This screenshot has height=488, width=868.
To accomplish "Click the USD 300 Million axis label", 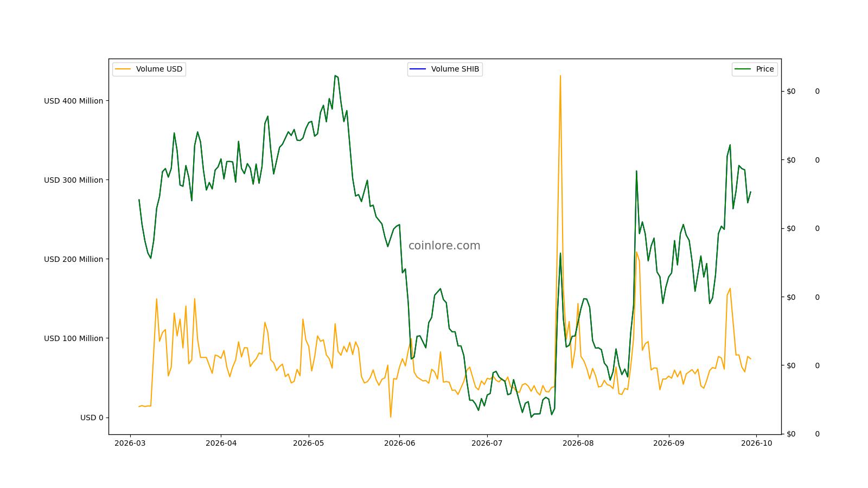I will (73, 180).
